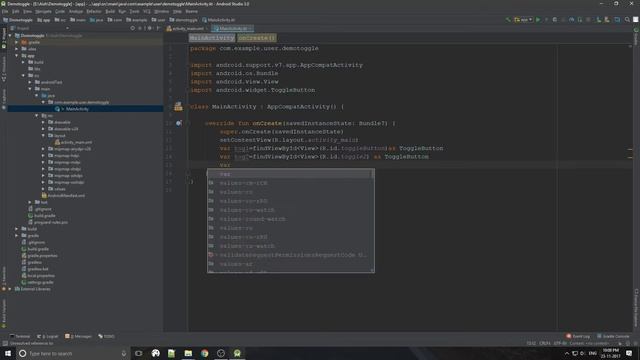
Task: Click Demotoggle in navigation bar
Action: click(x=18, y=20)
